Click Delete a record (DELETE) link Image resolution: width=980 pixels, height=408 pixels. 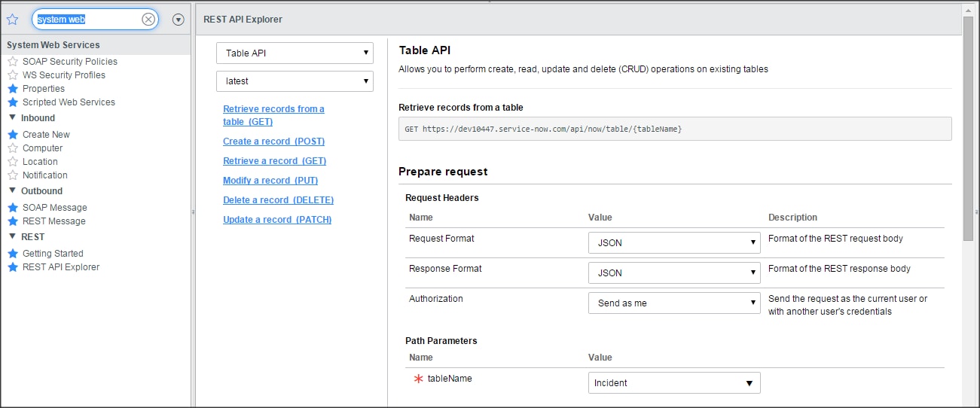pos(278,200)
